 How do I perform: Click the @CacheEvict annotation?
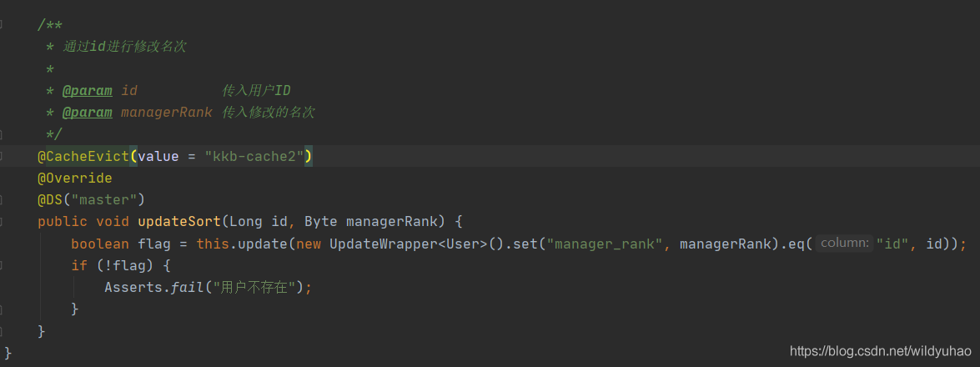tap(83, 156)
